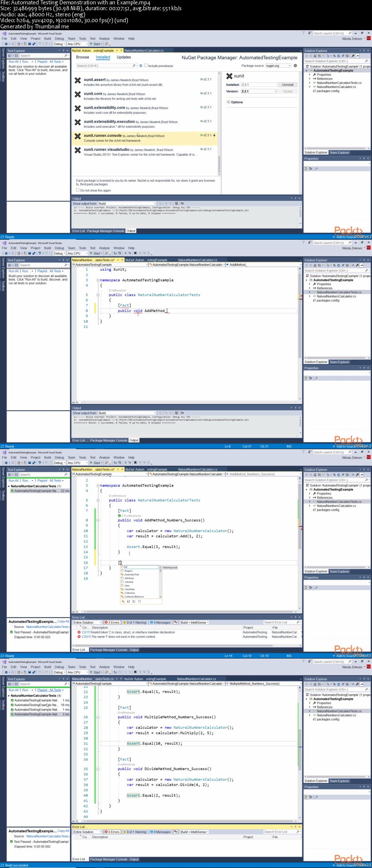Toggle 0 Messages filter in errors frame
The width and height of the screenshot is (372, 868).
tap(160, 623)
